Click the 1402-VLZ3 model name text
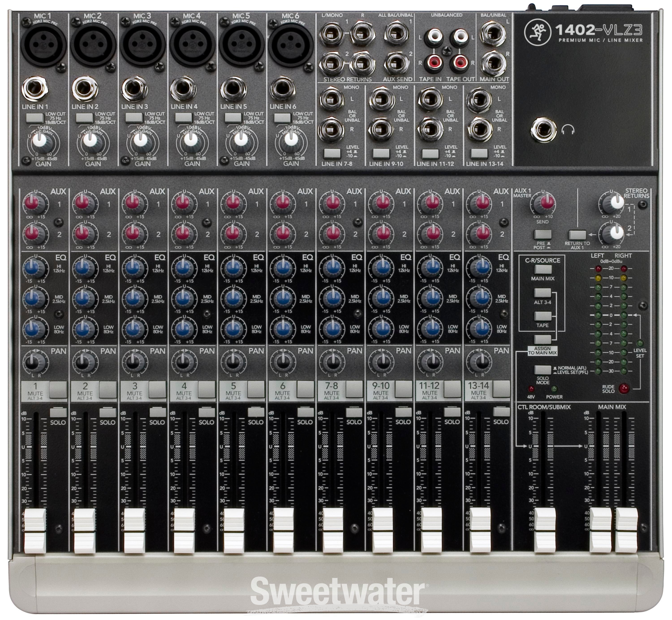 599,30
